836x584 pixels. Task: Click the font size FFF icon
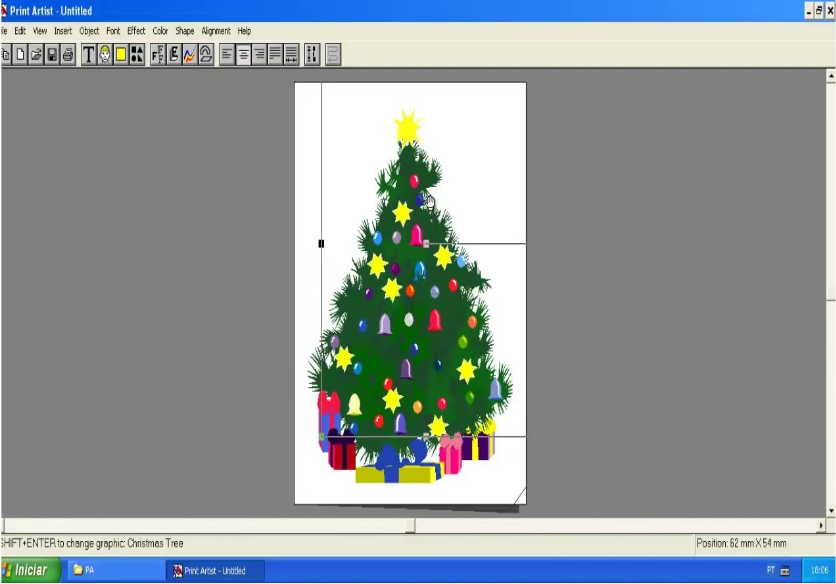click(x=158, y=54)
